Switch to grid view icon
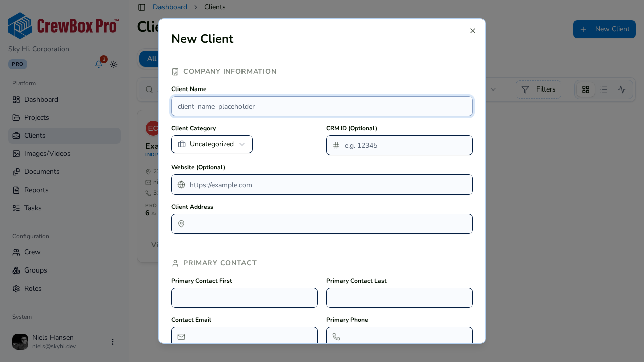Image resolution: width=644 pixels, height=362 pixels. pos(586,89)
